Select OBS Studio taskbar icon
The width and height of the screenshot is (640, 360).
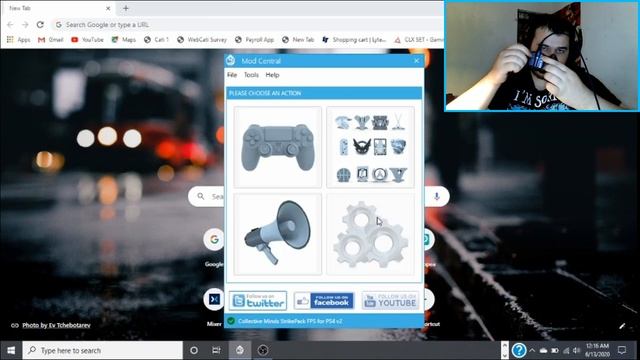[x=263, y=350]
